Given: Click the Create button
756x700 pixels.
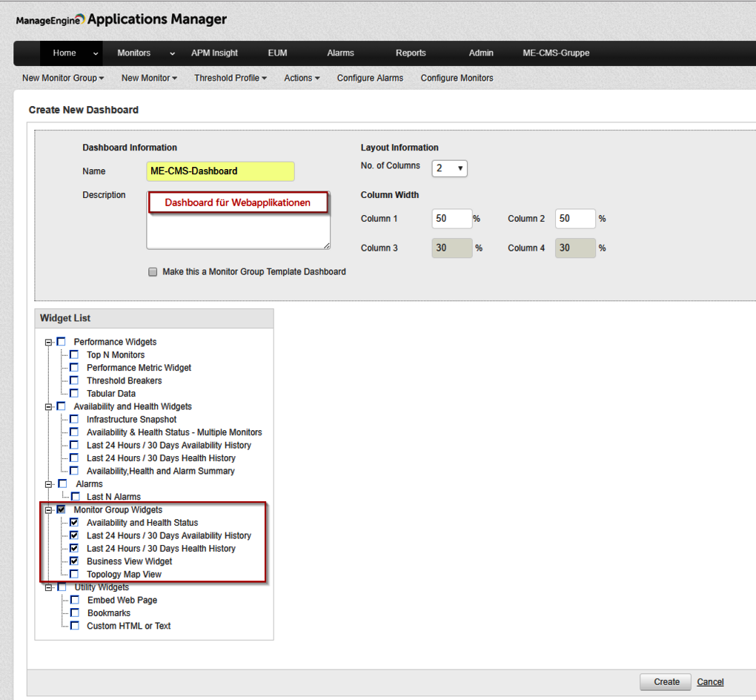Looking at the screenshot, I should pyautogui.click(x=666, y=682).
